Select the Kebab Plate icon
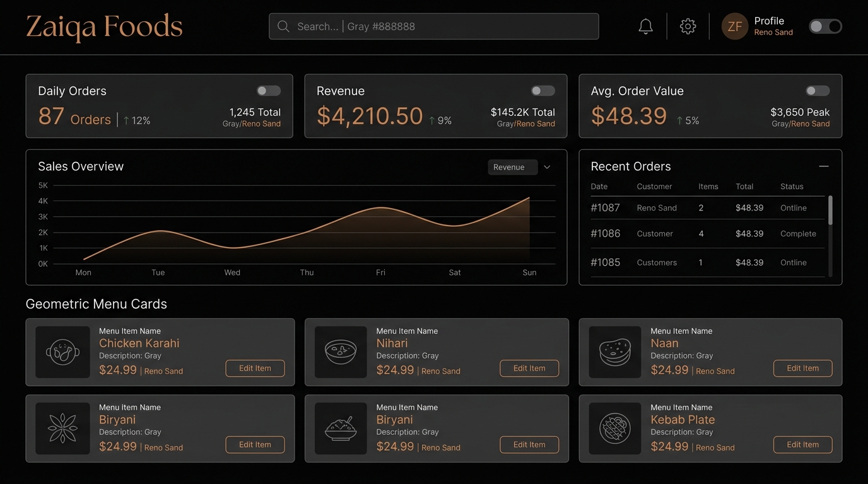Screen dimensions: 868x484 click(615, 429)
